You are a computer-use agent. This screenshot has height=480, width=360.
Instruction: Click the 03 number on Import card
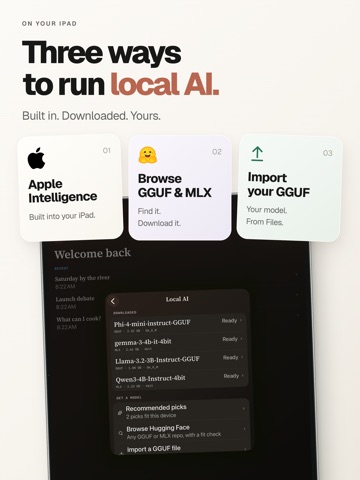pos(328,153)
